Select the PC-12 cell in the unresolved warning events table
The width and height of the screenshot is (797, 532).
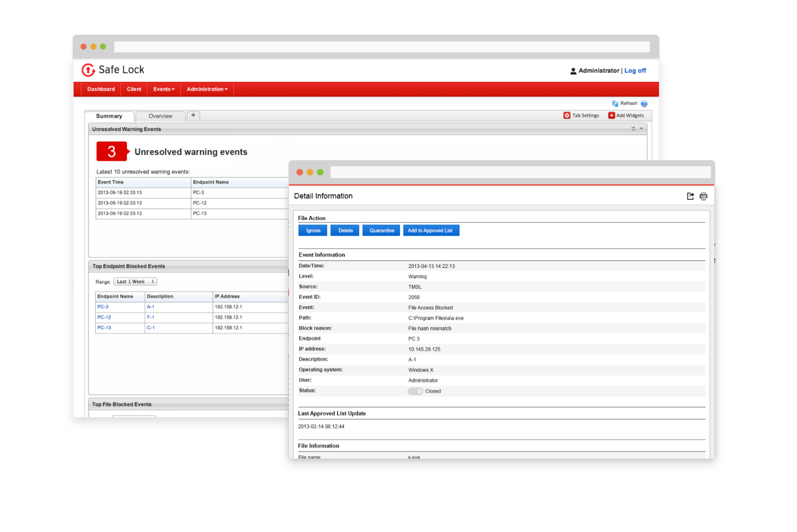pos(240,203)
